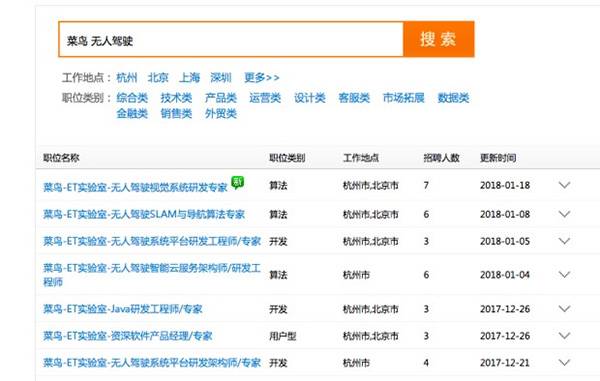Click the 用户型 category cell

pos(283,336)
